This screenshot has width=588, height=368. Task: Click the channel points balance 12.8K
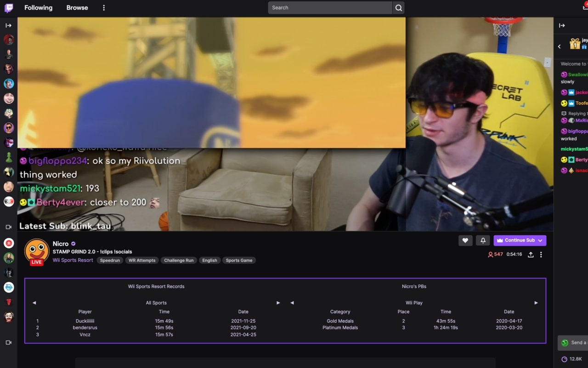(572, 359)
